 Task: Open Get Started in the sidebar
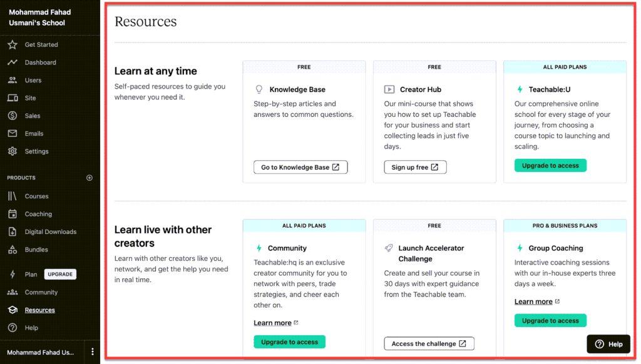pyautogui.click(x=41, y=44)
